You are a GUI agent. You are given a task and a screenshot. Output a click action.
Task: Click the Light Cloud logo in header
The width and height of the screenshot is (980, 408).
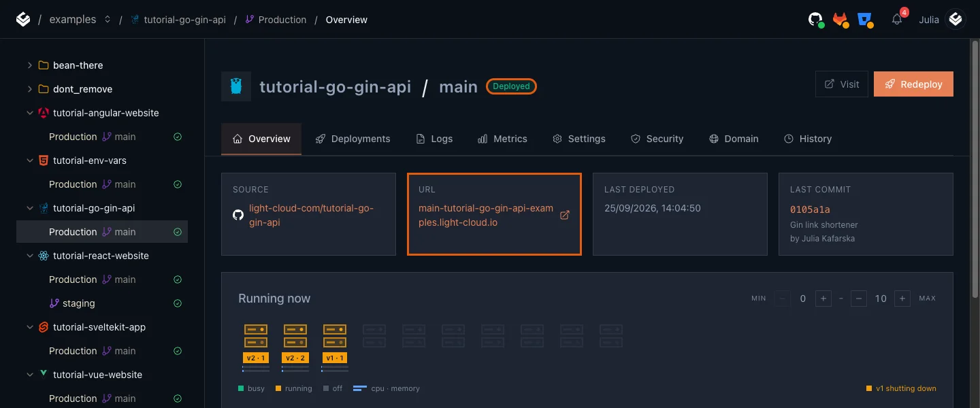pyautogui.click(x=23, y=20)
